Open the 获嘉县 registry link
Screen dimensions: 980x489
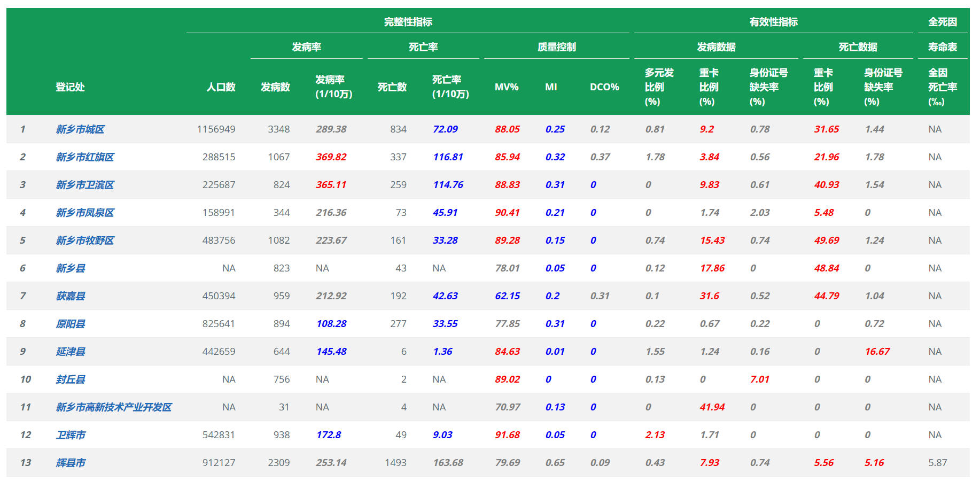pos(71,296)
